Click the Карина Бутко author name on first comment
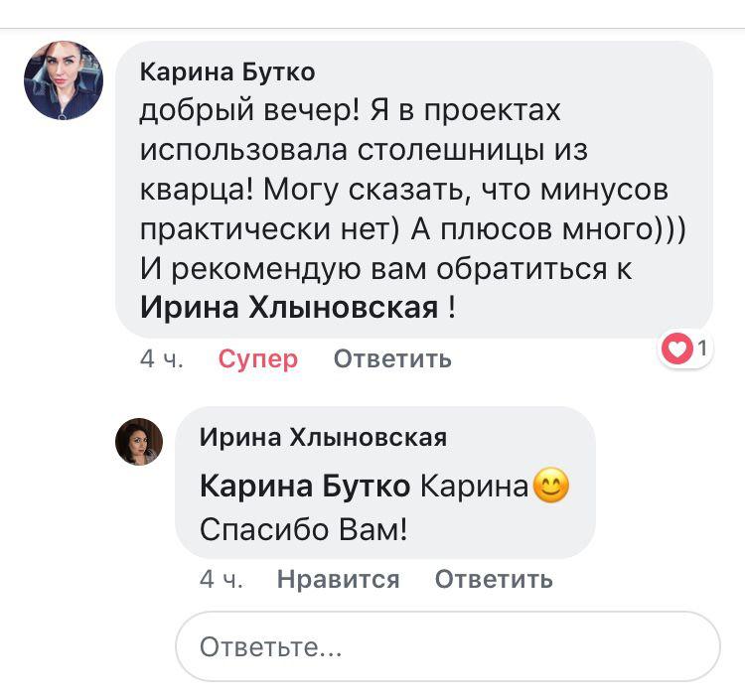 [x=227, y=71]
